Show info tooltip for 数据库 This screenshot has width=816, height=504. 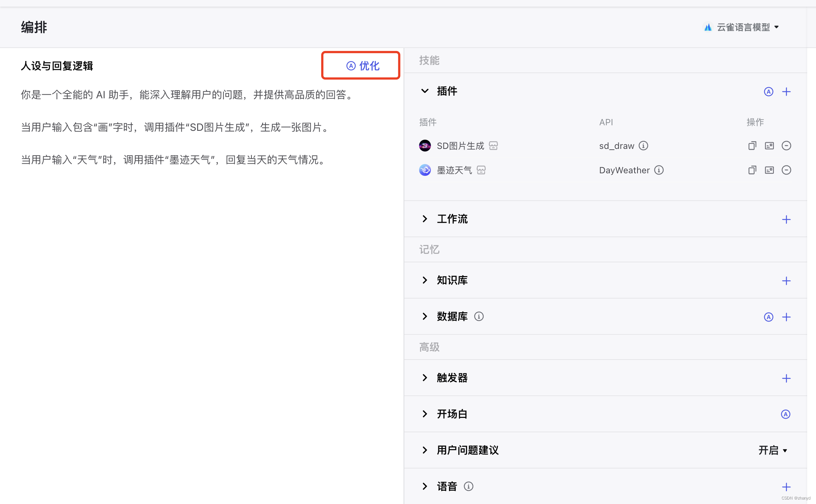479,316
